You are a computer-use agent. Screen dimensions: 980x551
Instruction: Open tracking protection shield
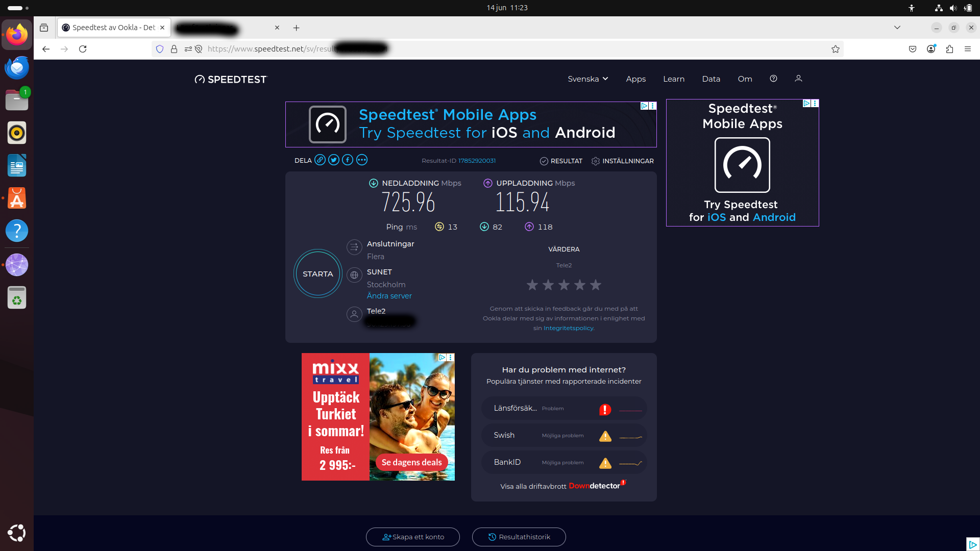click(160, 49)
